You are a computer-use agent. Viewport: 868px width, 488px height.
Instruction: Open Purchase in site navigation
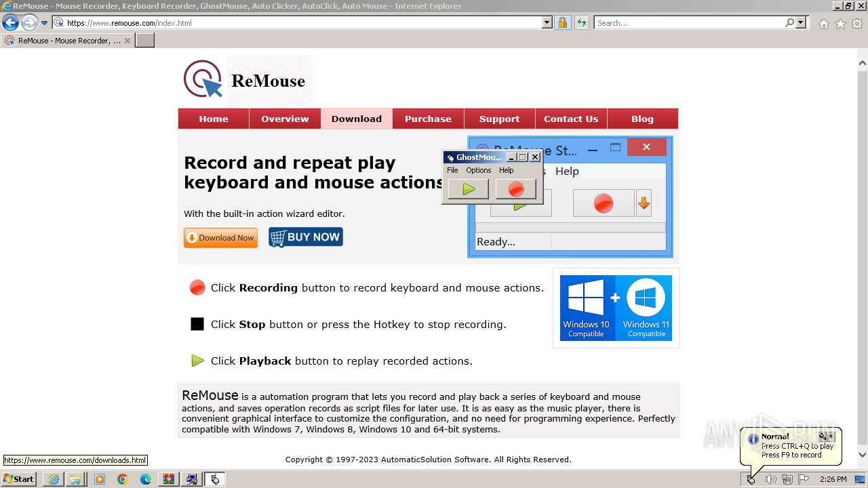click(x=428, y=119)
